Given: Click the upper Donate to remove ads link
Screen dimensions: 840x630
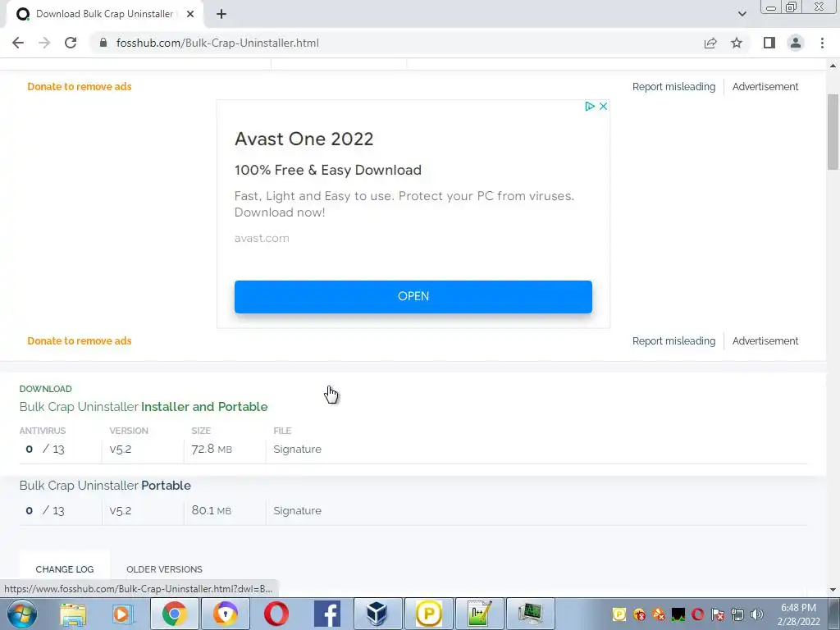Looking at the screenshot, I should click(80, 87).
